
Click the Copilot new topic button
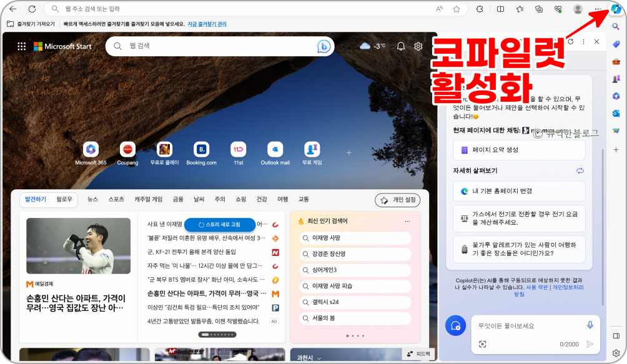click(x=456, y=326)
